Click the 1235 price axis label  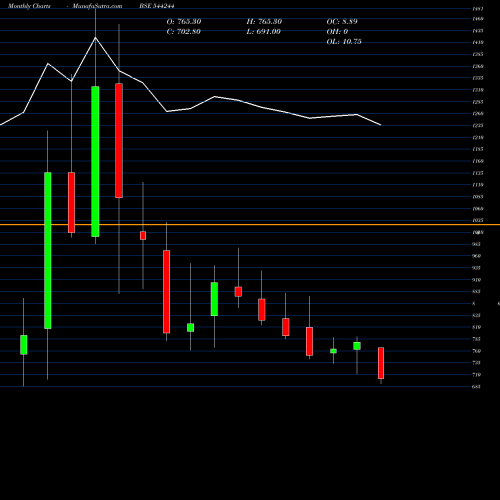[478, 126]
